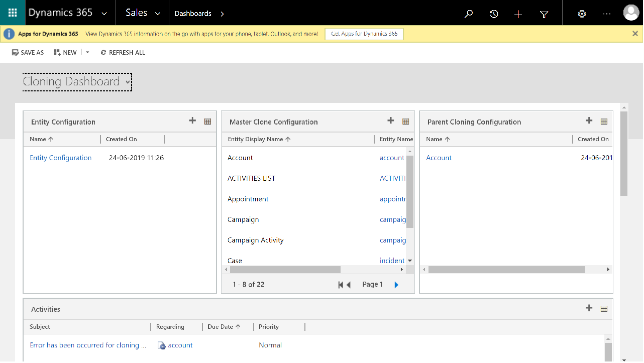644x363 pixels.
Task: Click Dashboards breadcrumb item
Action: point(193,14)
